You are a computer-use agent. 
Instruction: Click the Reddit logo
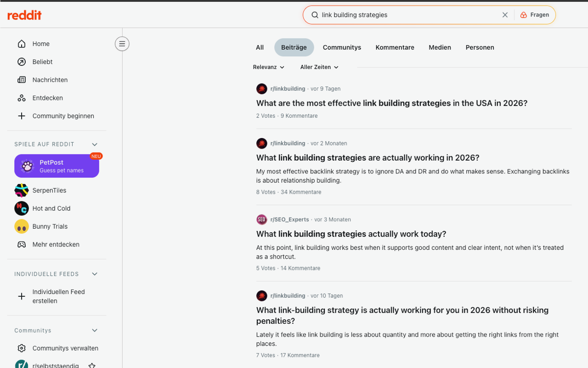click(24, 14)
